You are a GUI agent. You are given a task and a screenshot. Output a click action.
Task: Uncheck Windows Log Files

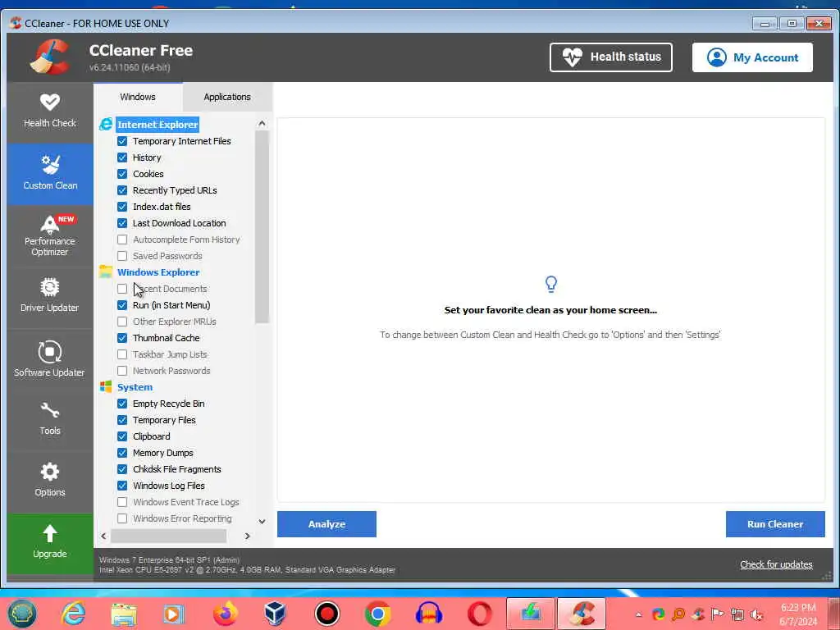(x=122, y=486)
